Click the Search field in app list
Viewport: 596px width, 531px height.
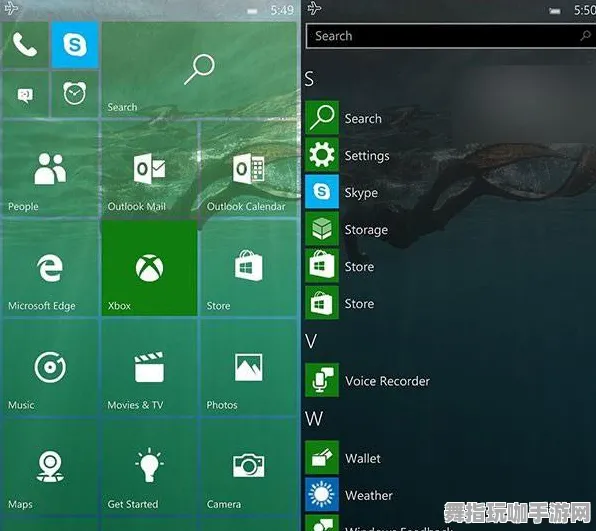click(450, 36)
